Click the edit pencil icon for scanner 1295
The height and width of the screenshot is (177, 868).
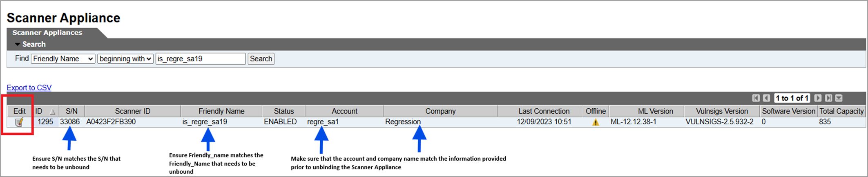coord(19,122)
